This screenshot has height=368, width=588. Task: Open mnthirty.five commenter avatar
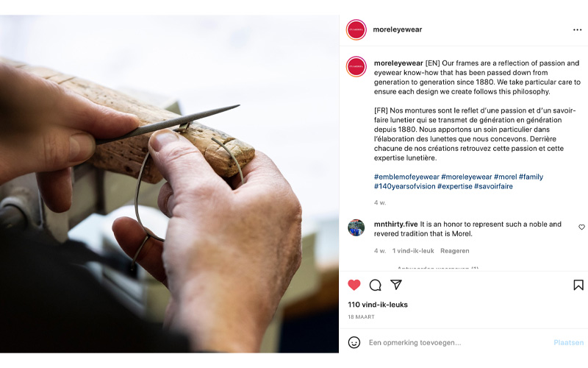(x=356, y=227)
